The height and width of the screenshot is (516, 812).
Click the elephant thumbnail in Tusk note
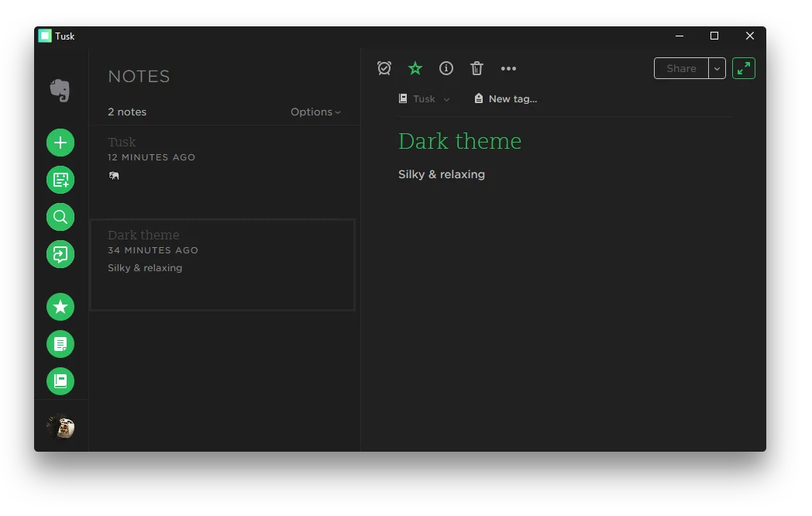(114, 176)
